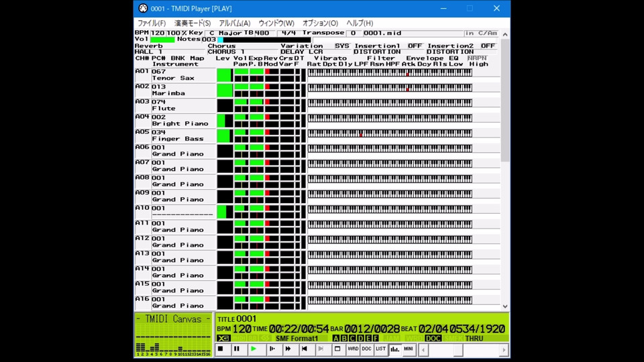644x362 pixels.
Task: Click the THRU status indicator
Action: (474, 338)
